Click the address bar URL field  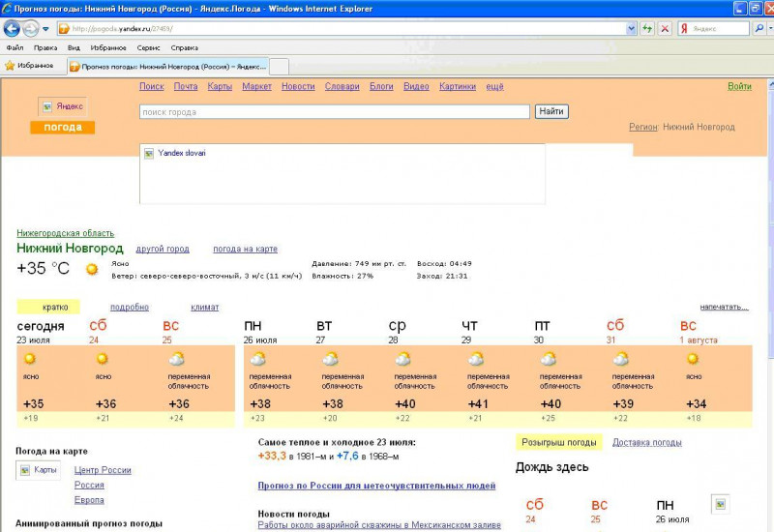pos(341,29)
